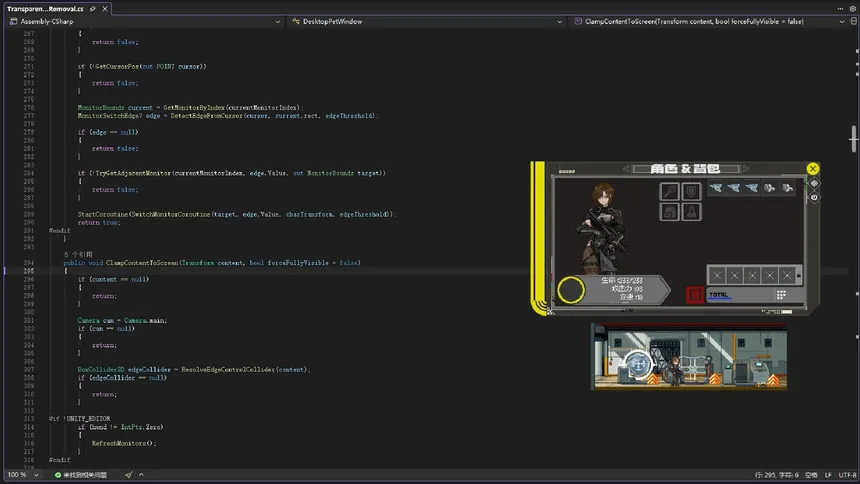Click ClampContentToScreen in the method declaration
Viewport: 860px width, 484px height.
142,263
